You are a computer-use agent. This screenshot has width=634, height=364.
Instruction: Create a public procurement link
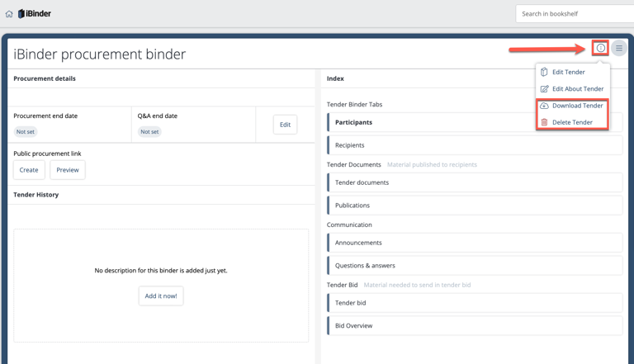pyautogui.click(x=29, y=170)
